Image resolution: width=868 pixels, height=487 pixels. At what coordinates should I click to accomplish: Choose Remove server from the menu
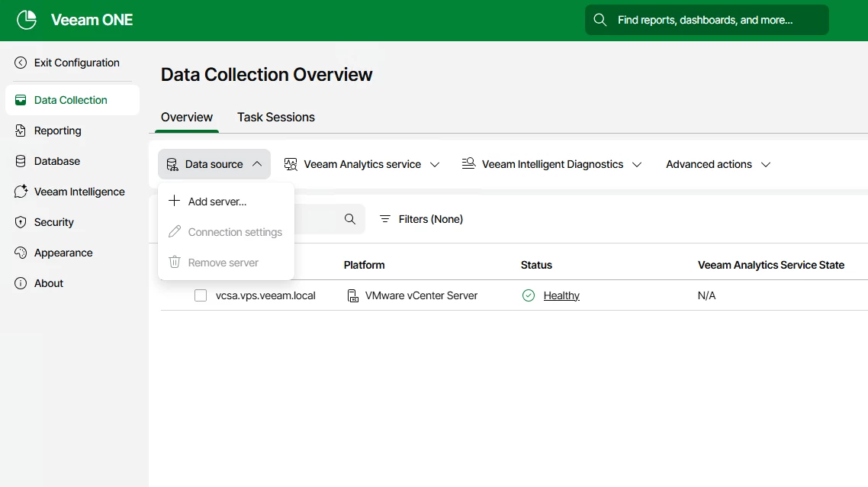[226, 263]
